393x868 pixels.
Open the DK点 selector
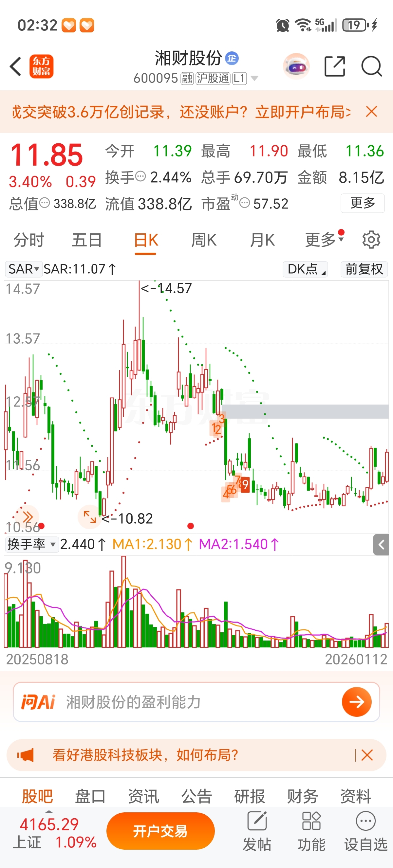pos(305,269)
